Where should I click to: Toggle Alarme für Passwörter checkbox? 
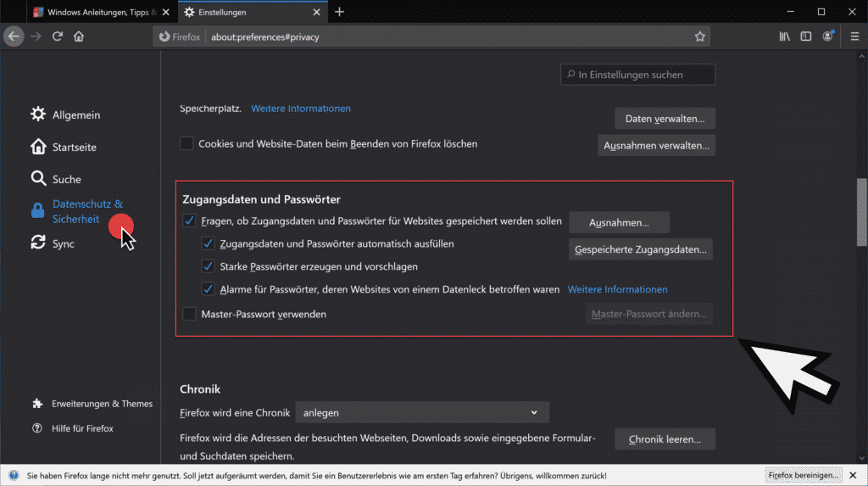coord(209,288)
